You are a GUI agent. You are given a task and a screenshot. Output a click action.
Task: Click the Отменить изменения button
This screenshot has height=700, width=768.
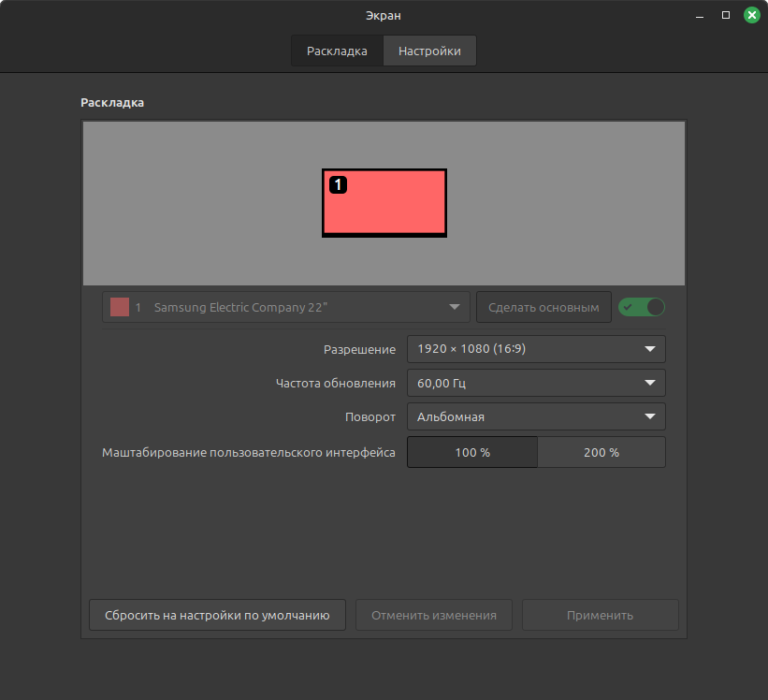tap(434, 615)
